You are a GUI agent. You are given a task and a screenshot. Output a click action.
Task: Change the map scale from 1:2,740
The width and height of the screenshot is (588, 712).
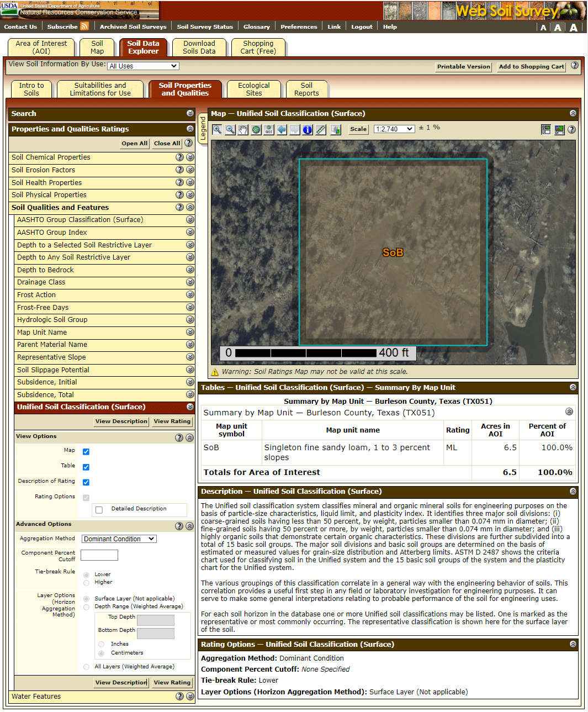coord(394,129)
